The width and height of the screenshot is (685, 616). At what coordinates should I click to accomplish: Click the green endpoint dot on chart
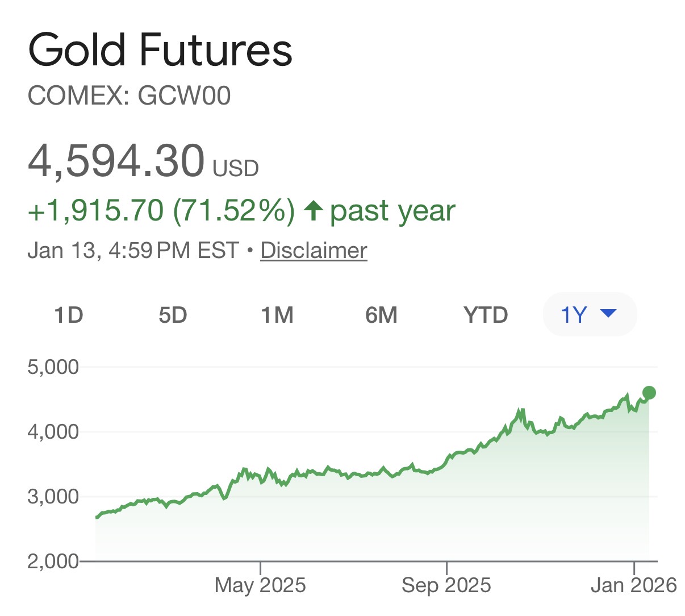pyautogui.click(x=649, y=393)
